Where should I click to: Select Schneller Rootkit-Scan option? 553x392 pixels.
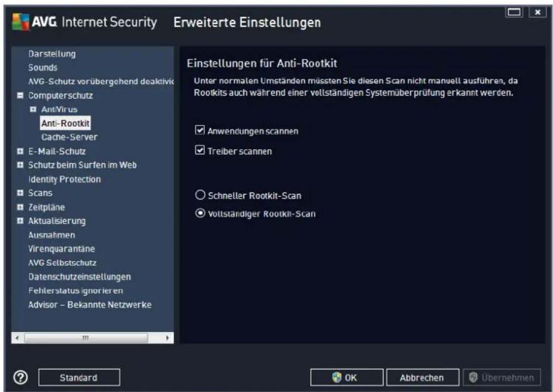click(x=200, y=195)
